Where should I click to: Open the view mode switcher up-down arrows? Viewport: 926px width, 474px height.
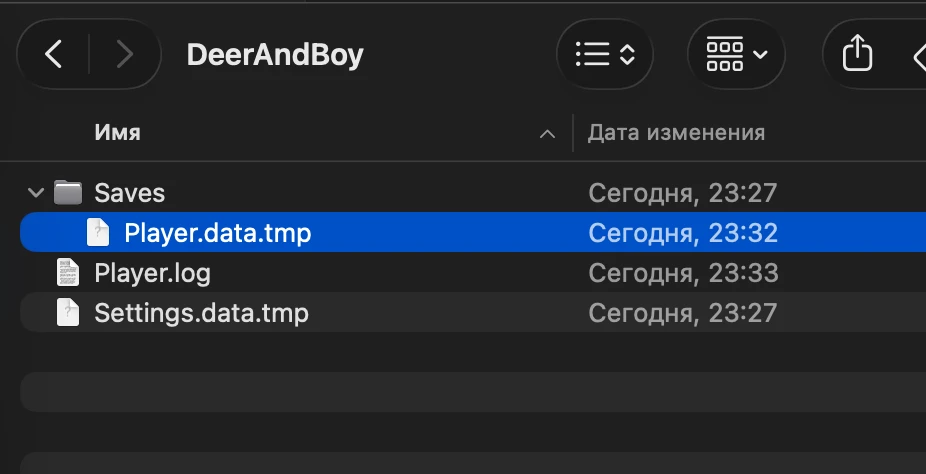click(x=627, y=55)
